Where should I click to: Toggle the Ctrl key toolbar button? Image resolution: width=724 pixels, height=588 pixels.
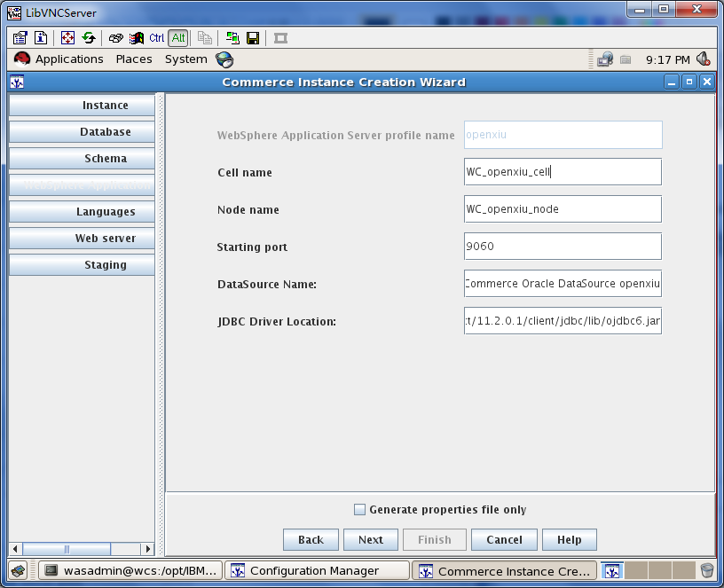coord(156,38)
